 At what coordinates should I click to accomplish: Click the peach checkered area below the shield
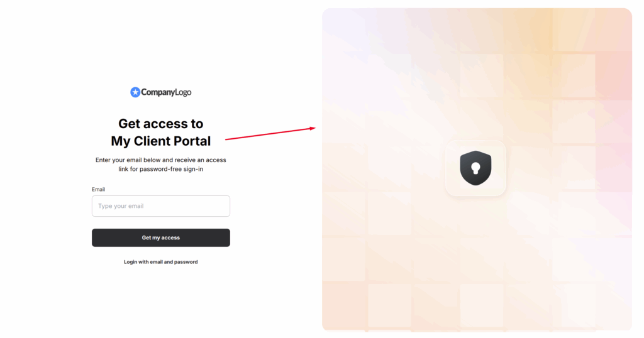(477, 263)
